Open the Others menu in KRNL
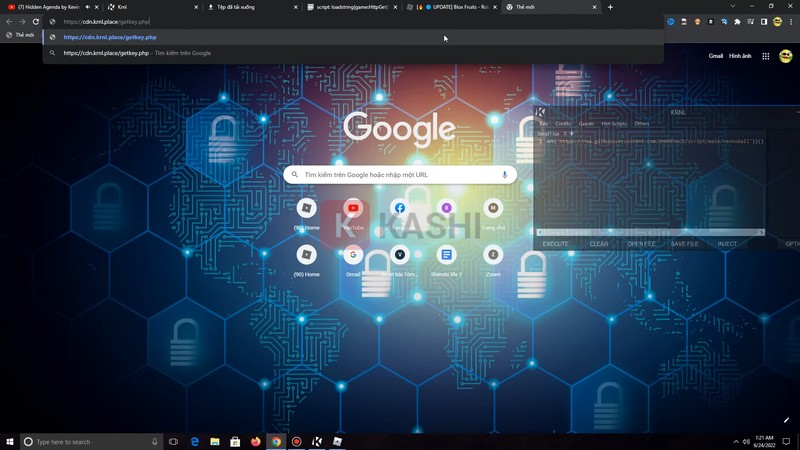 point(642,123)
